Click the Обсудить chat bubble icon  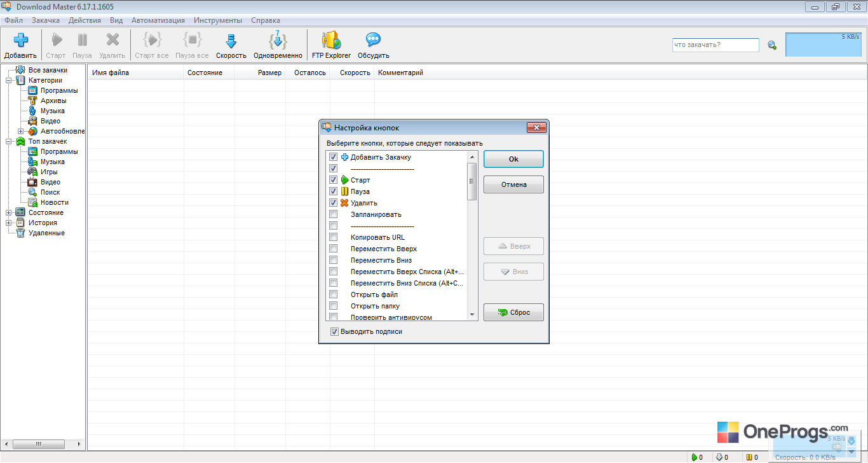click(373, 40)
